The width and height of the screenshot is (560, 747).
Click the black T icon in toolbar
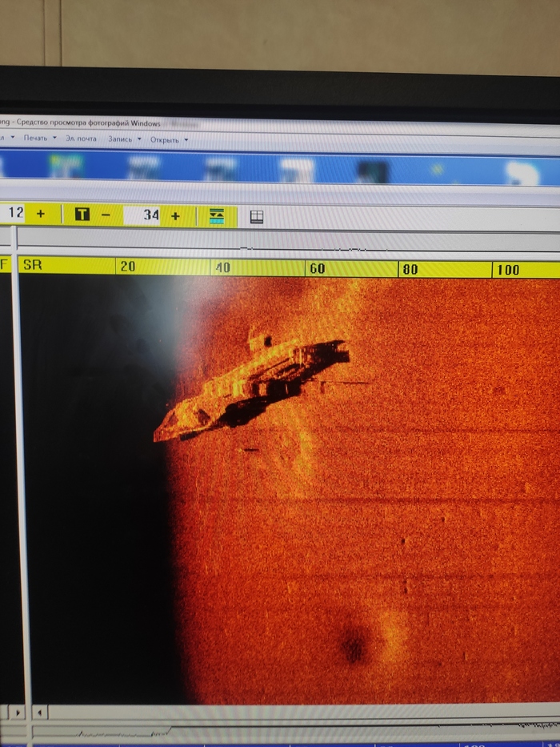[x=82, y=215]
